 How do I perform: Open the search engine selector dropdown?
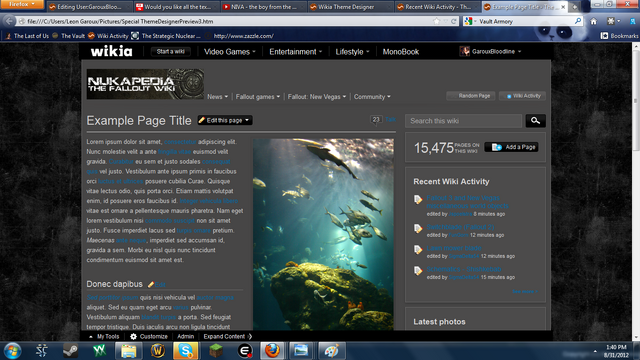[x=470, y=21]
